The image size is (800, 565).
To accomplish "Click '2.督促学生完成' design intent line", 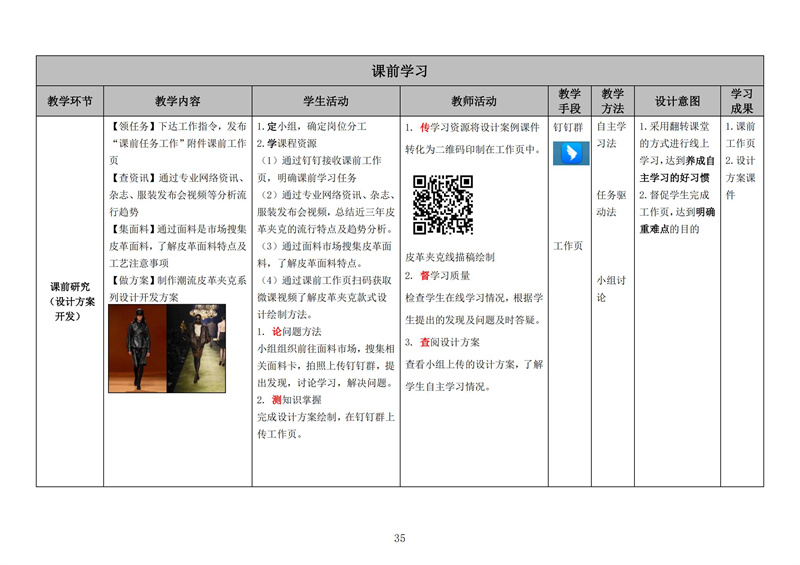I will click(674, 195).
